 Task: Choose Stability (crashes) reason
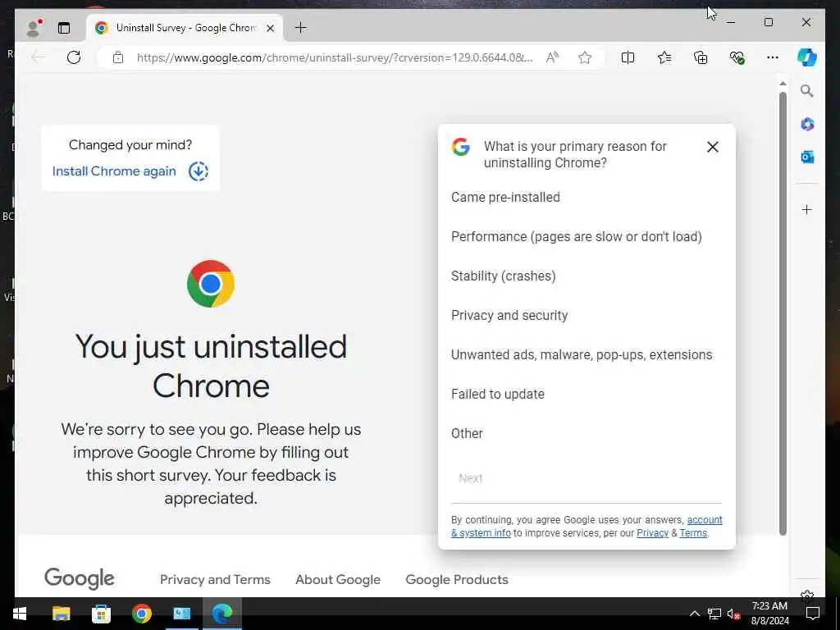tap(503, 276)
